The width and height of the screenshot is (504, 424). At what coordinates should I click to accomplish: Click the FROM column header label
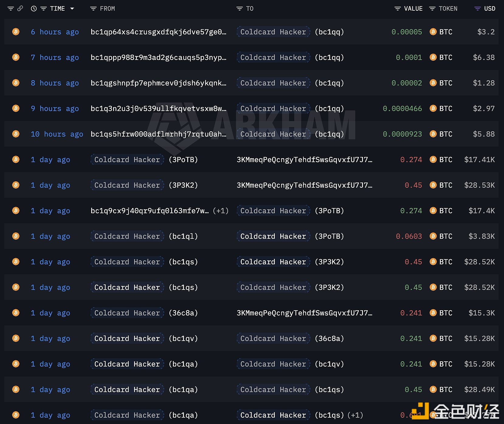point(107,9)
